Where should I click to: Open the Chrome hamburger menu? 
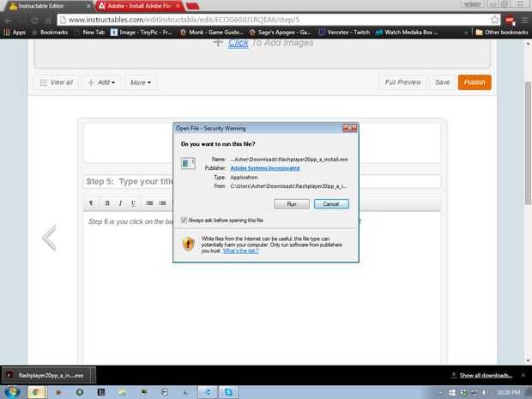(x=524, y=21)
